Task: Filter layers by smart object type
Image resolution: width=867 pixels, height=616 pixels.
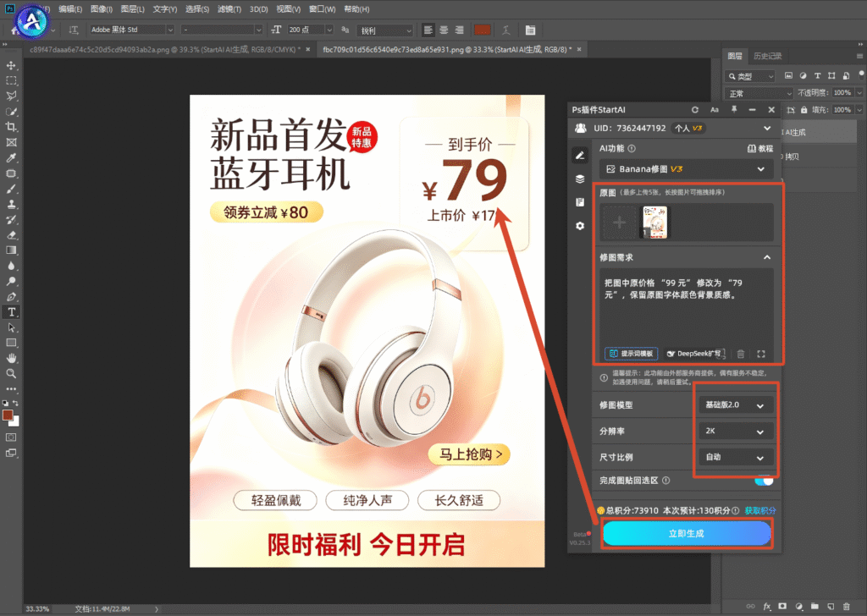Action: [846, 75]
